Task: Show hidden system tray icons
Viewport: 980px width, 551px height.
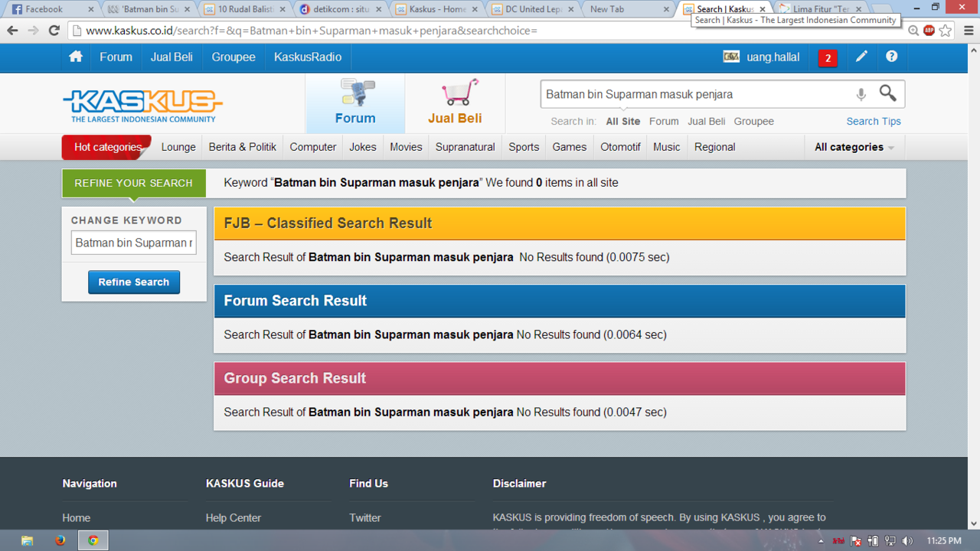Action: pyautogui.click(x=821, y=541)
